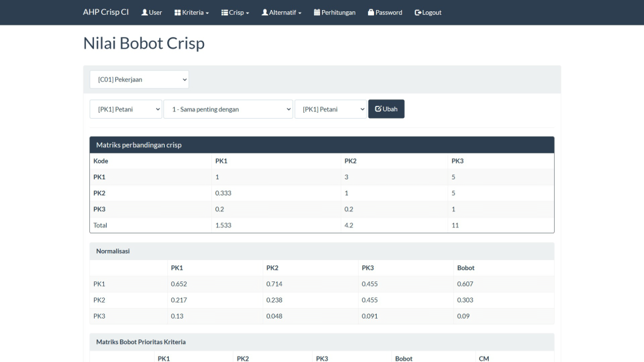644x362 pixels.
Task: Click the Matriks perbandingan crisp panel header
Action: tap(321, 145)
